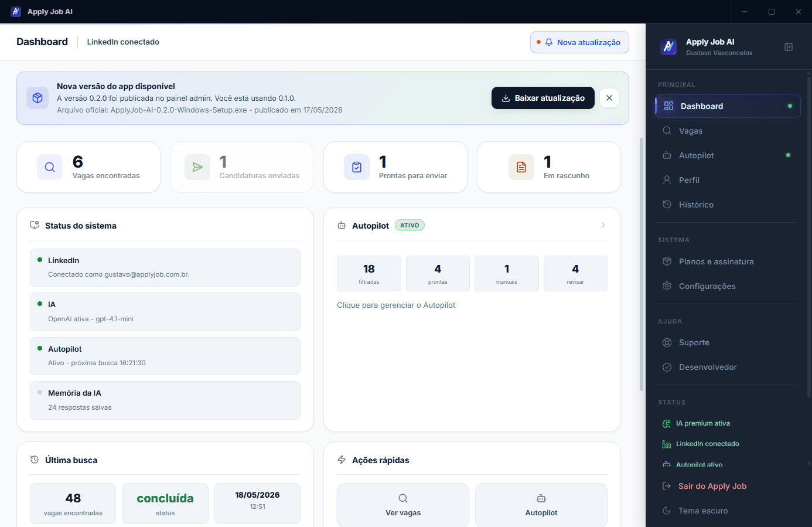Image resolution: width=812 pixels, height=527 pixels.
Task: Open Dashboard in sidebar menu
Action: point(728,106)
